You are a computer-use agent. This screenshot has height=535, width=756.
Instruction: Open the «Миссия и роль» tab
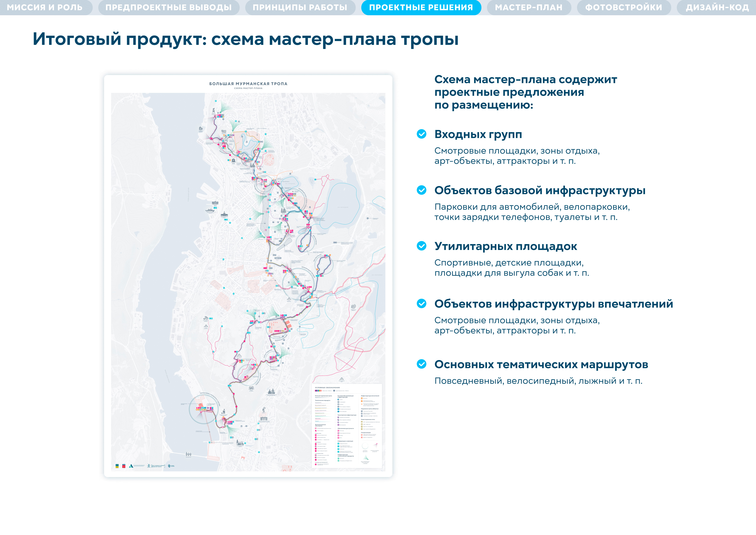pos(45,7)
